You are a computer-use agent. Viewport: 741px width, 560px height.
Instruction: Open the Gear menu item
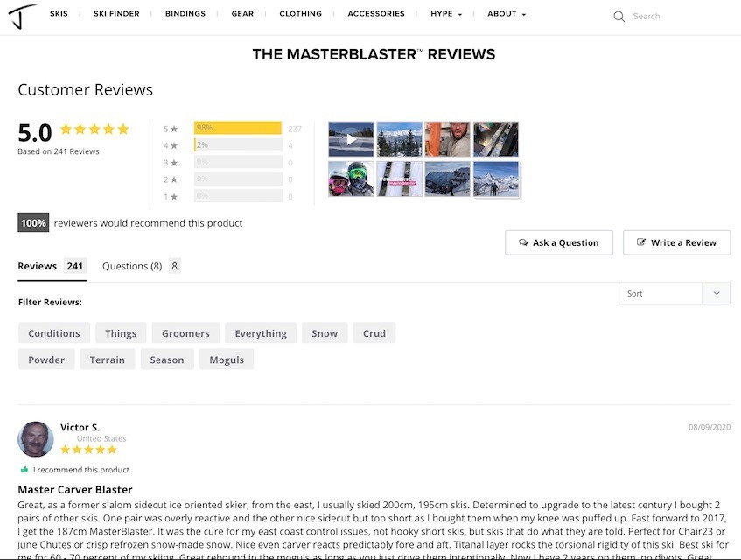(242, 14)
